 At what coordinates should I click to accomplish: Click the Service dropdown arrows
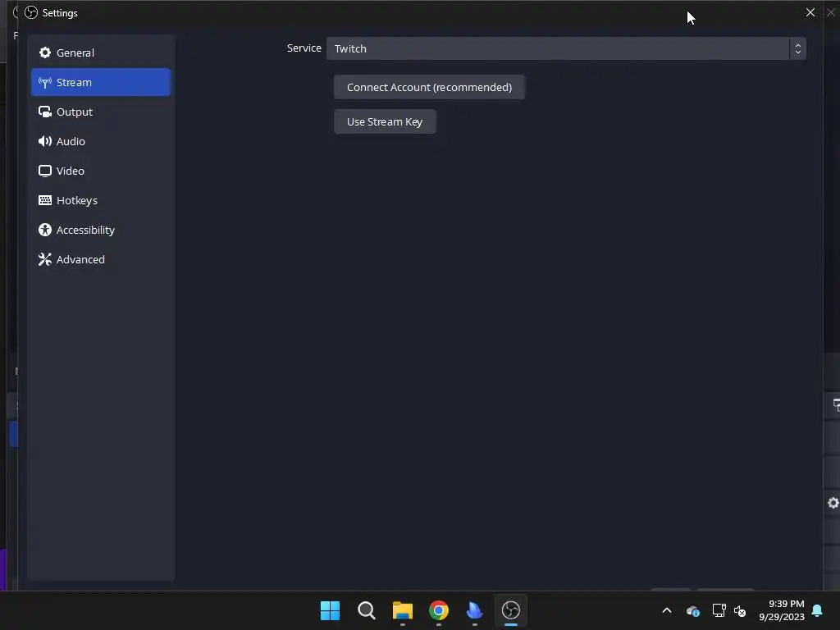(797, 48)
